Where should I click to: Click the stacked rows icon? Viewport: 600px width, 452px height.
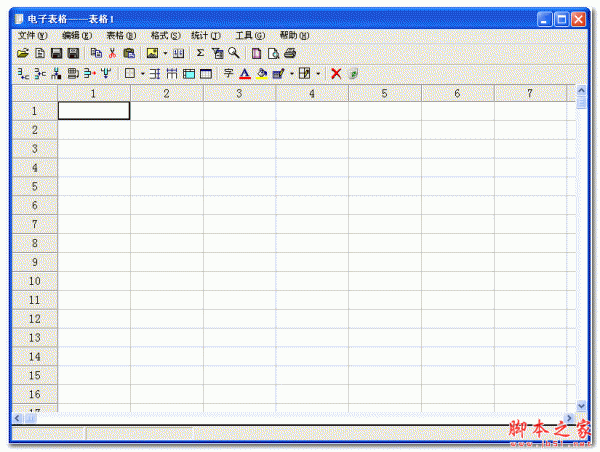point(73,73)
